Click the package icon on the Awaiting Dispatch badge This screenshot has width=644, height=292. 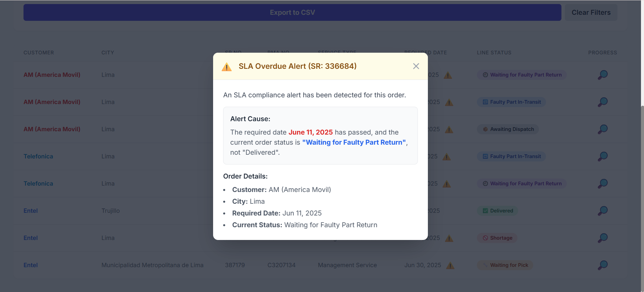pos(485,129)
